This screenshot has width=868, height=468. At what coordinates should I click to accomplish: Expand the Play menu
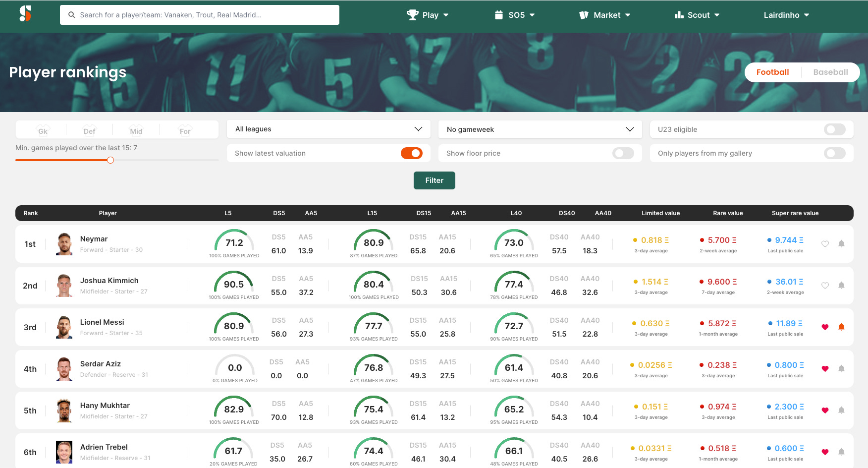(428, 15)
